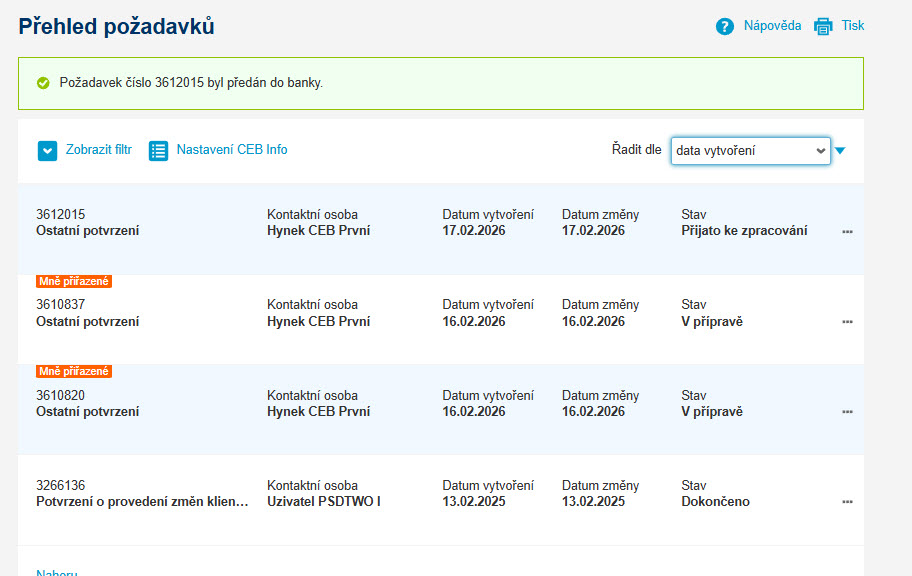Image resolution: width=912 pixels, height=576 pixels.
Task: Open Nastavení CEB Info settings link
Action: pos(232,150)
